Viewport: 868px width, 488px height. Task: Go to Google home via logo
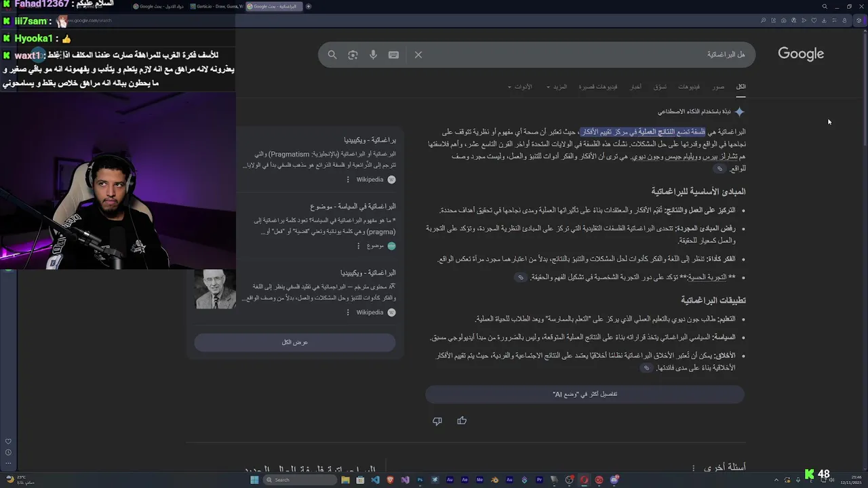click(801, 54)
